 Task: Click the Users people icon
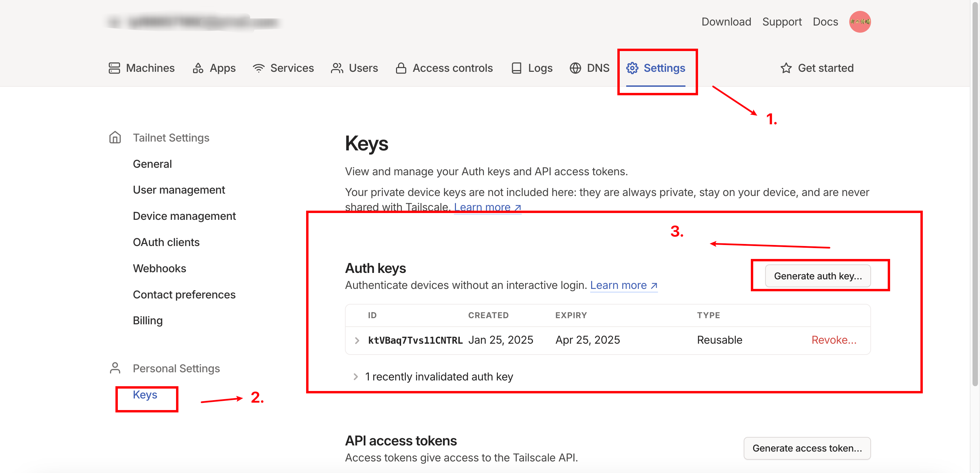click(337, 68)
